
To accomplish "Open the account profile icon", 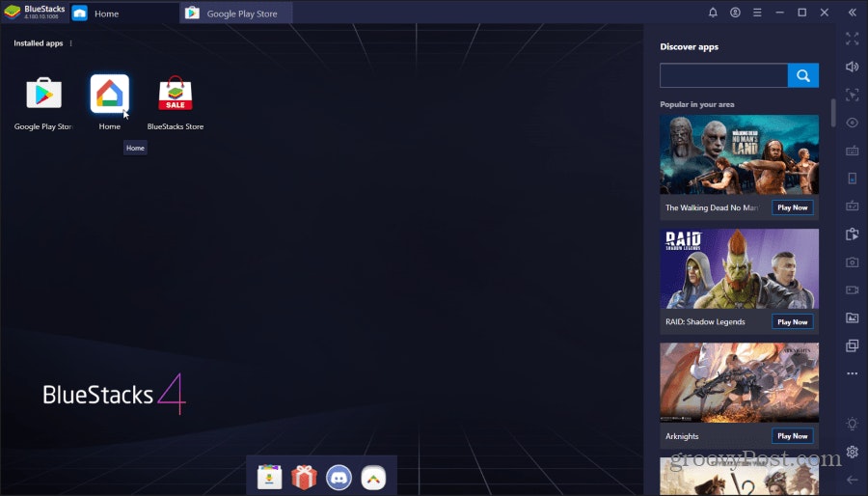I will tap(735, 13).
